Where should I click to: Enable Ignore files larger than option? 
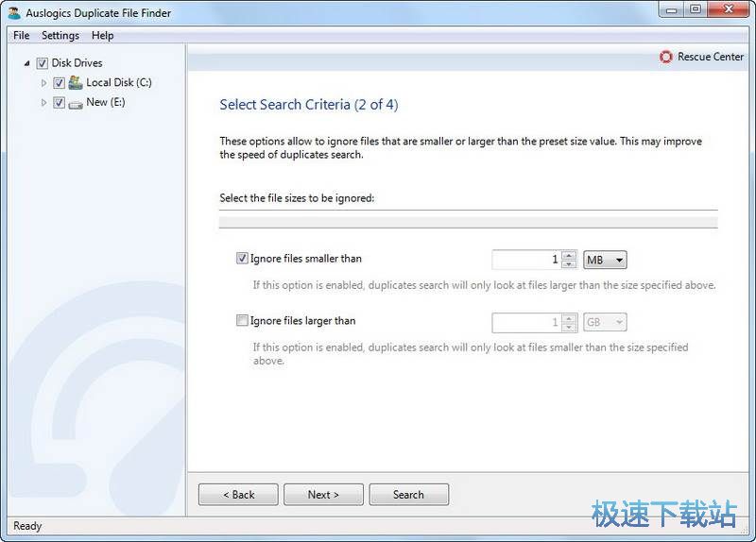pyautogui.click(x=242, y=321)
